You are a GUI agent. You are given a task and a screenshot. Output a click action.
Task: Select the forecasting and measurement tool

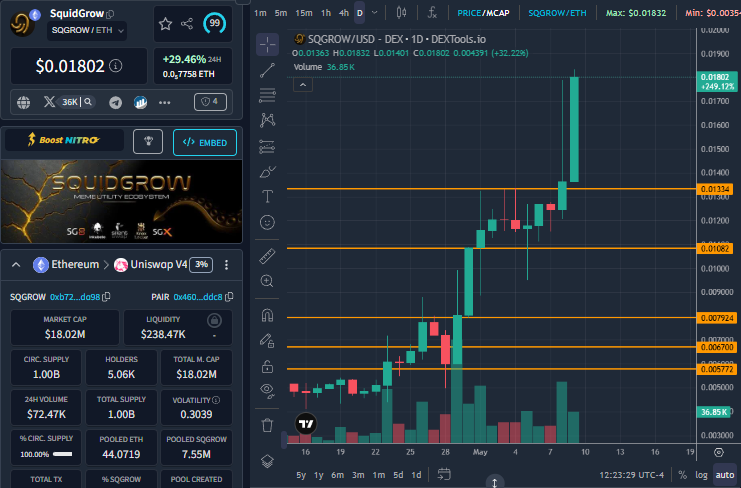coord(267,147)
